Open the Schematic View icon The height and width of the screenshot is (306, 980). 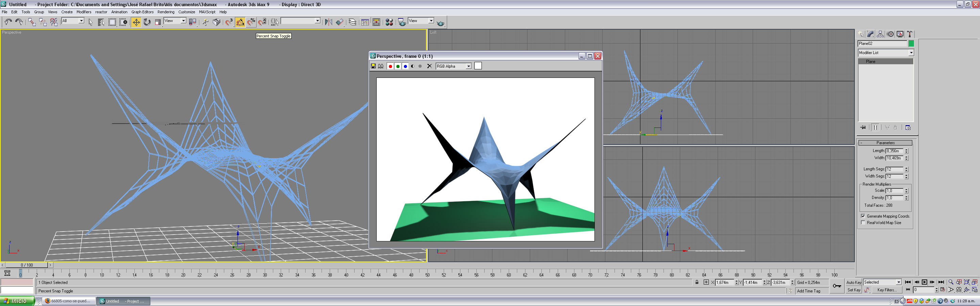pyautogui.click(x=376, y=22)
